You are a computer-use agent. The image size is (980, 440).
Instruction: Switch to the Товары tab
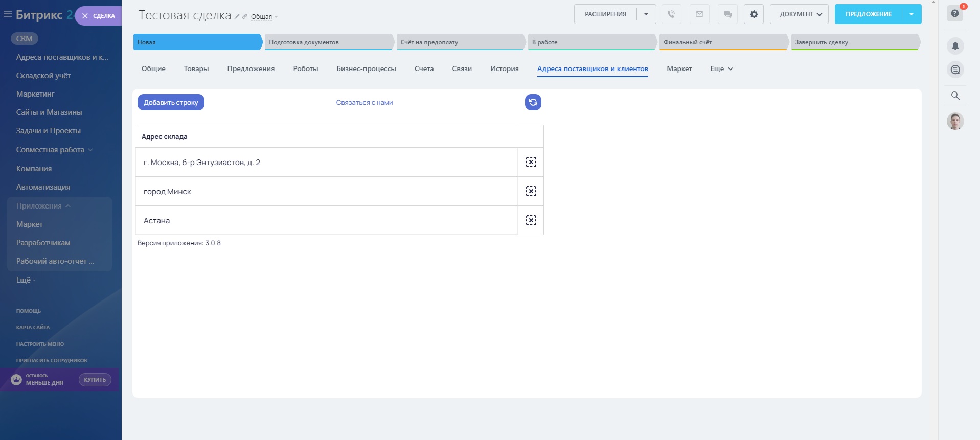pyautogui.click(x=196, y=68)
